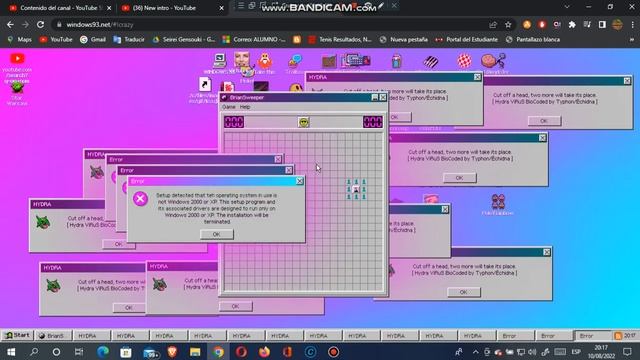Open the Extensions puzzle-piece icon
This screenshot has height=360, width=640.
click(x=572, y=24)
